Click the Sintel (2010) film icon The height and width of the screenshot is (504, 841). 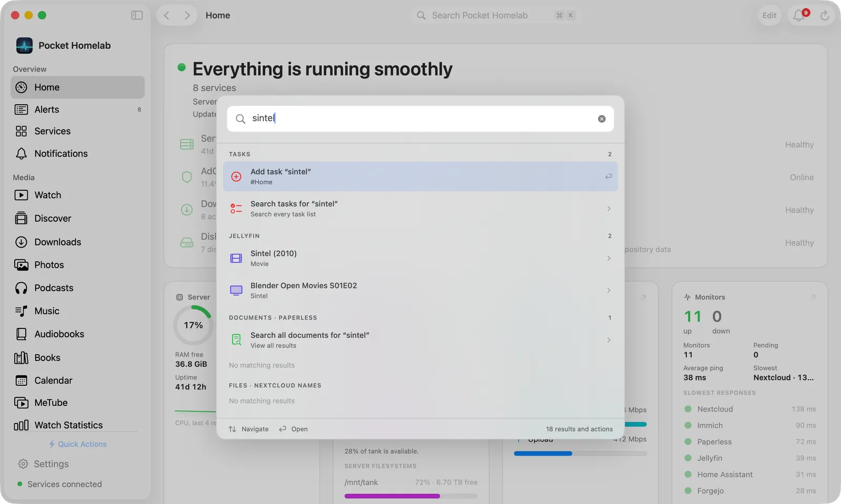(x=237, y=258)
